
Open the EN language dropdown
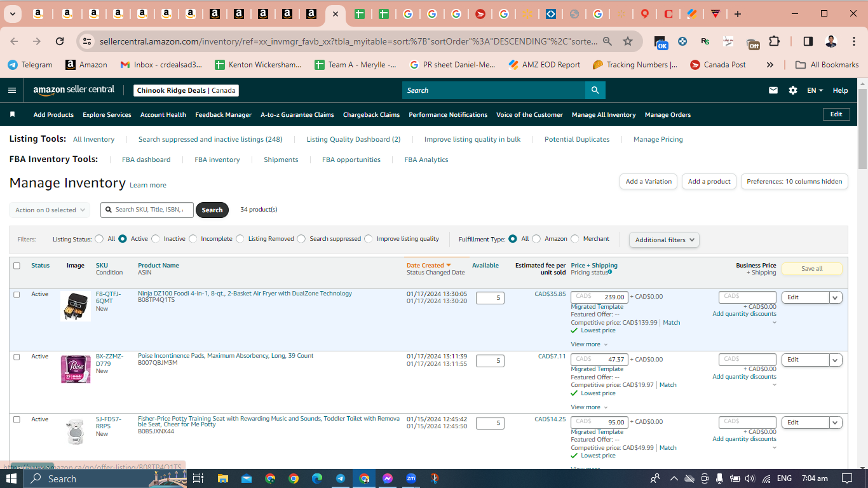tap(815, 90)
